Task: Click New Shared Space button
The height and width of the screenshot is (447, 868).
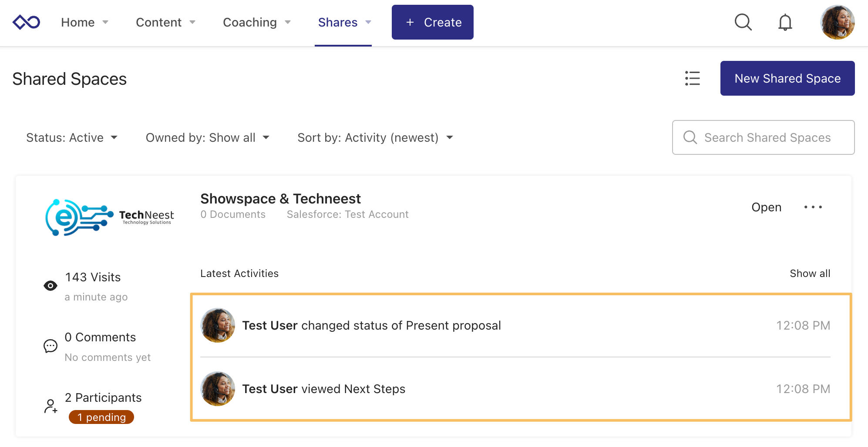Action: coord(787,78)
